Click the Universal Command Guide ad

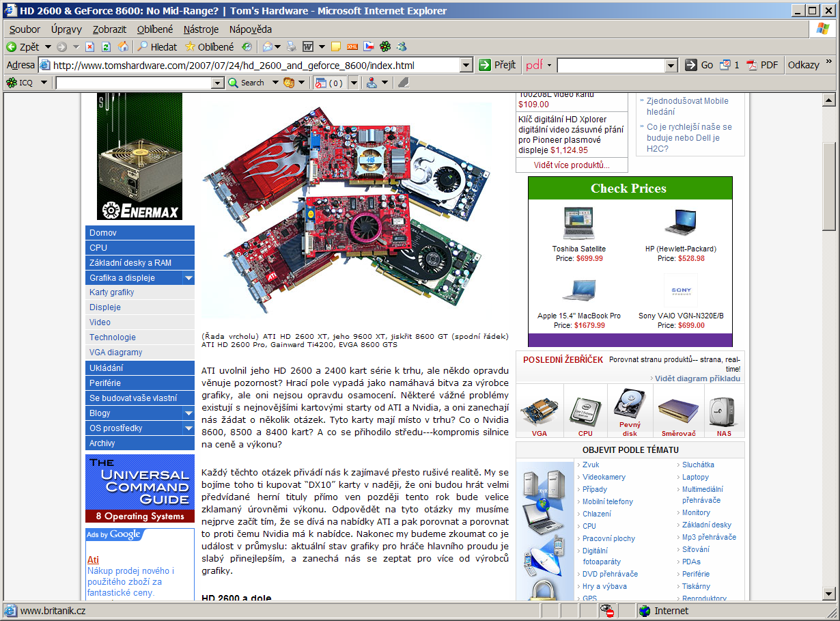[140, 488]
